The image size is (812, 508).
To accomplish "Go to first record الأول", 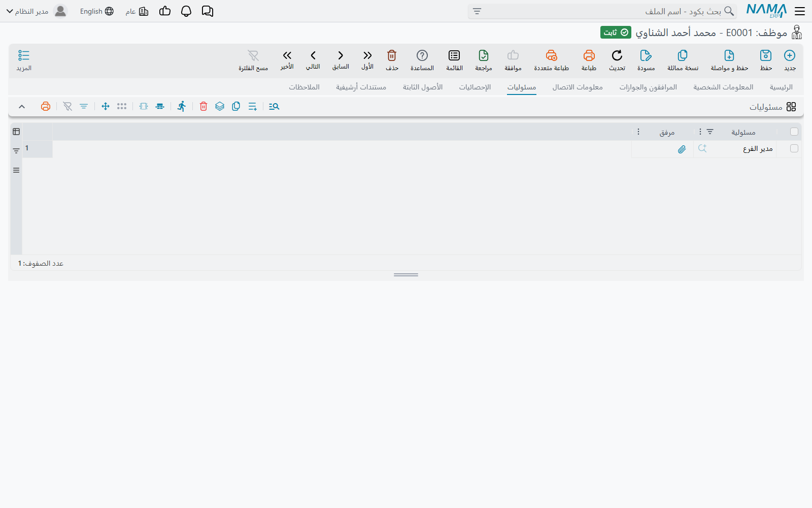I will (x=367, y=55).
